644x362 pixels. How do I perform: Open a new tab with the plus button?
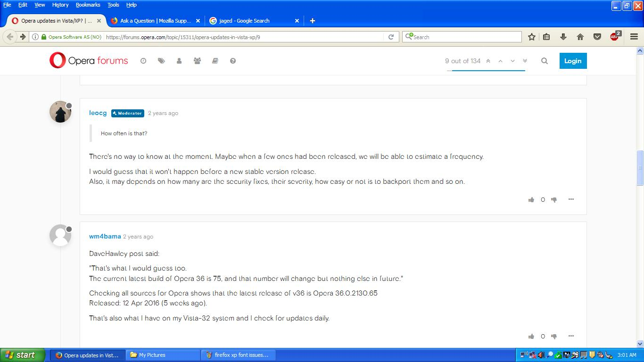coord(312,21)
